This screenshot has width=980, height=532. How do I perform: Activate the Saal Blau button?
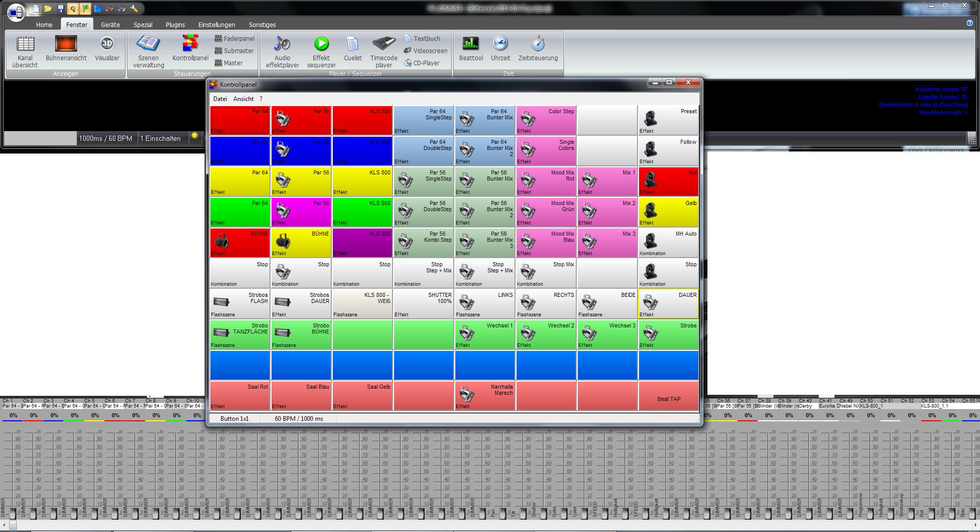click(x=301, y=395)
